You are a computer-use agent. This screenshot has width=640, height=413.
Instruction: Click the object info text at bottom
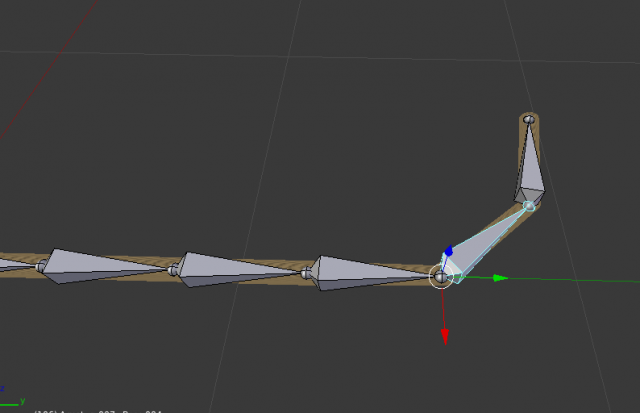point(100,409)
